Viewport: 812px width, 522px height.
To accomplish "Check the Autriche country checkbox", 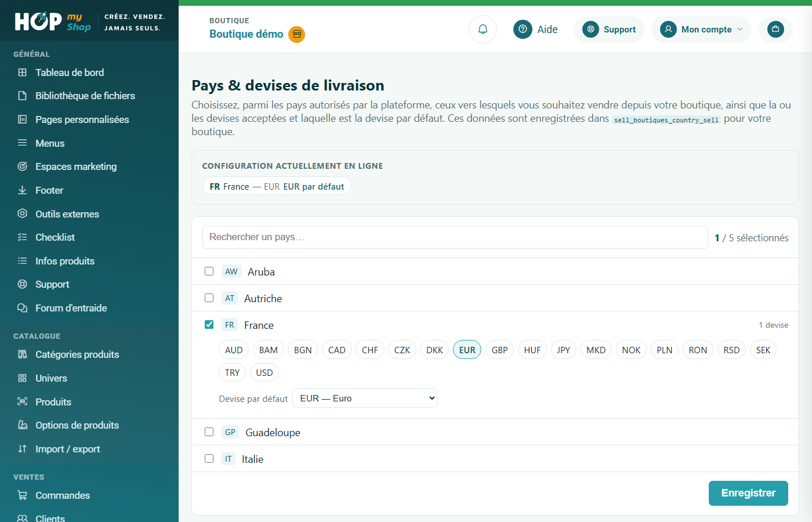I will pos(209,298).
